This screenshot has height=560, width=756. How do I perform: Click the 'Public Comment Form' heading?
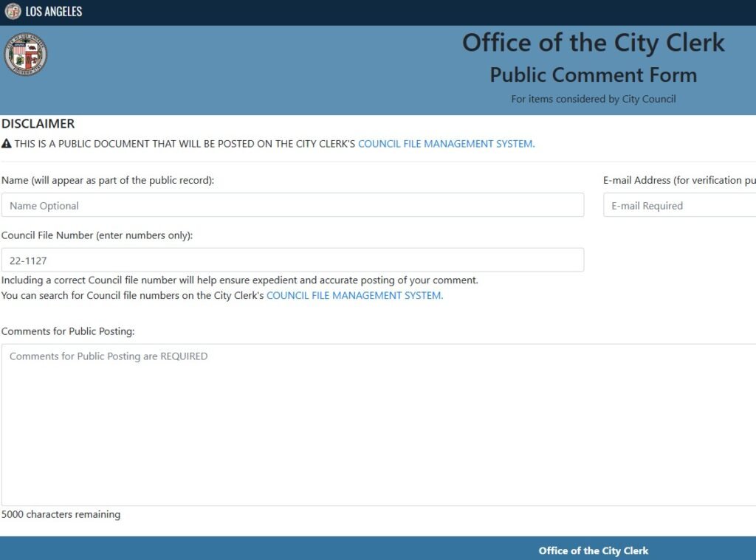(593, 75)
